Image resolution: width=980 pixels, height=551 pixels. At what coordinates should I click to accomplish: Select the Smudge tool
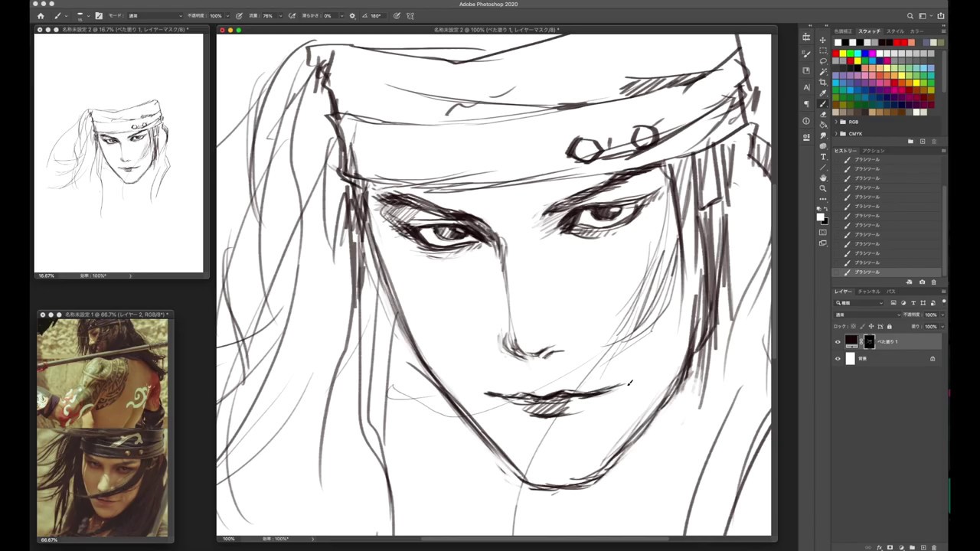point(823,135)
